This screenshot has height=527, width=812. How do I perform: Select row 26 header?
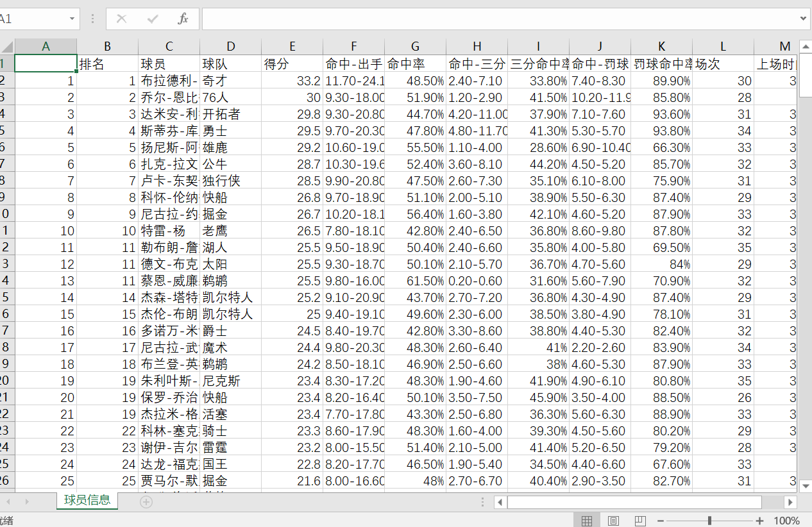(6, 480)
